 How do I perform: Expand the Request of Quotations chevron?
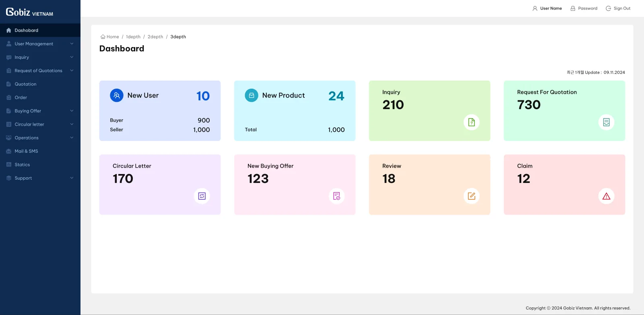coord(72,70)
